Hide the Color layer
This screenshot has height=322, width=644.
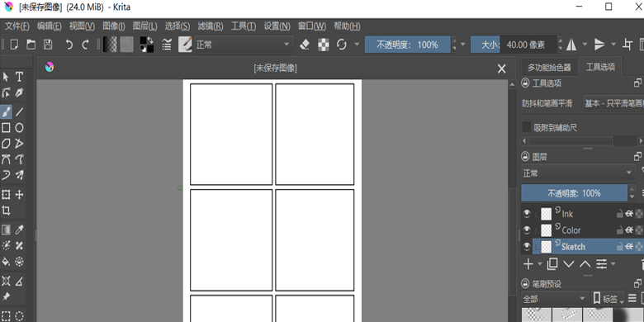pos(527,230)
